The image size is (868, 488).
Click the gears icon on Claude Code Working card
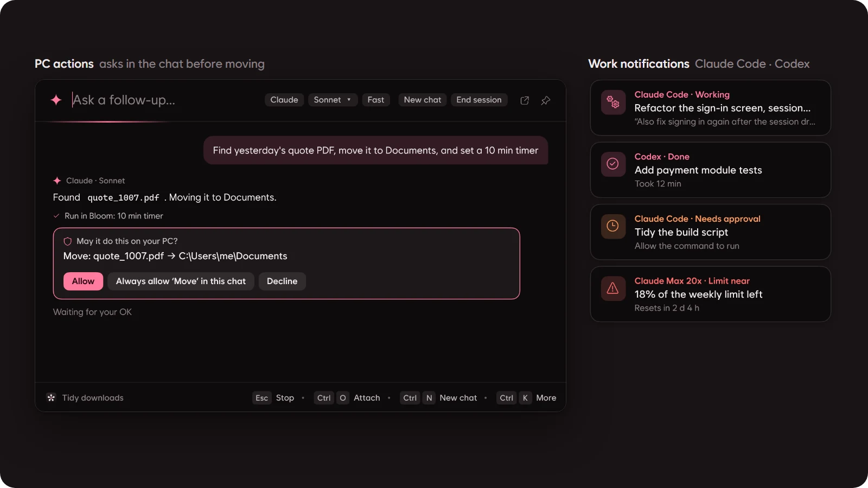(613, 102)
